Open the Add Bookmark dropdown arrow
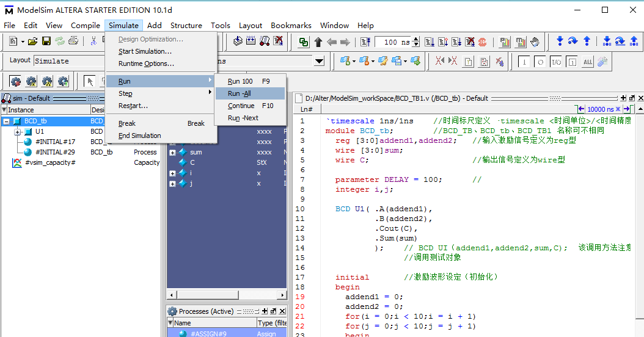The width and height of the screenshot is (644, 337). click(x=354, y=62)
